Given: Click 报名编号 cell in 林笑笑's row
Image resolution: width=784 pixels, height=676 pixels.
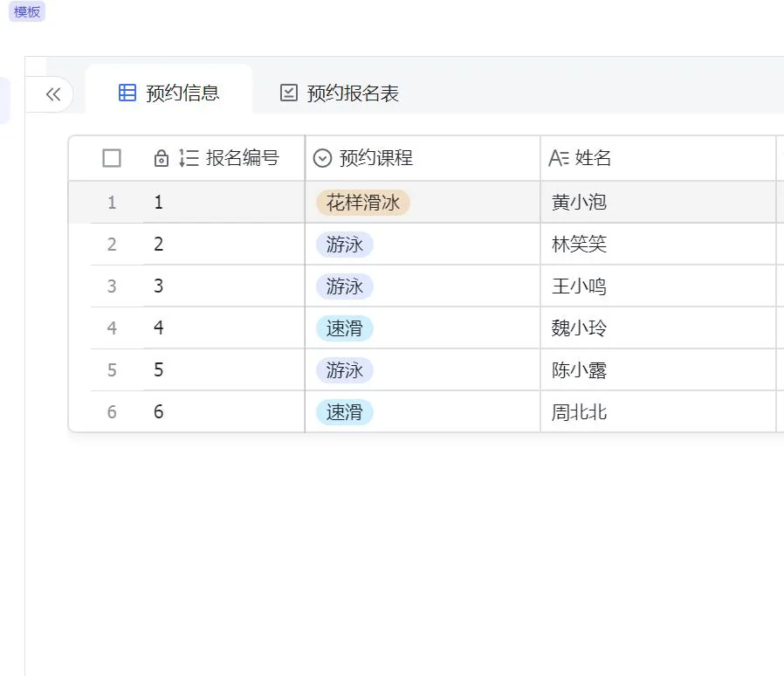Looking at the screenshot, I should (x=224, y=245).
